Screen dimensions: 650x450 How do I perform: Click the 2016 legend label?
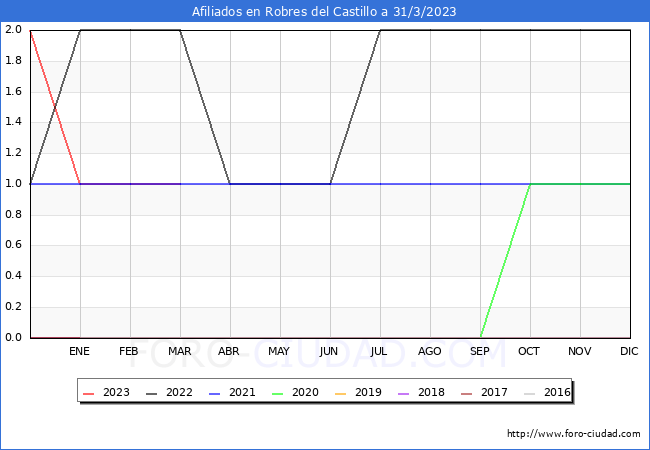pyautogui.click(x=557, y=392)
